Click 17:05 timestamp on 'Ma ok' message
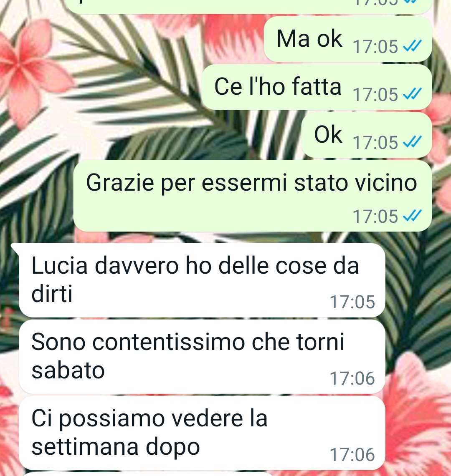Viewport: 451px width, 476px height. point(375,47)
